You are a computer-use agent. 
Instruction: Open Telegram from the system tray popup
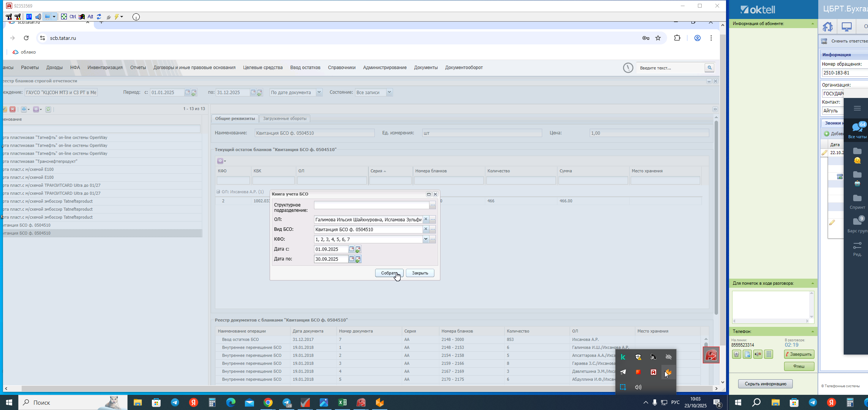pos(623,372)
